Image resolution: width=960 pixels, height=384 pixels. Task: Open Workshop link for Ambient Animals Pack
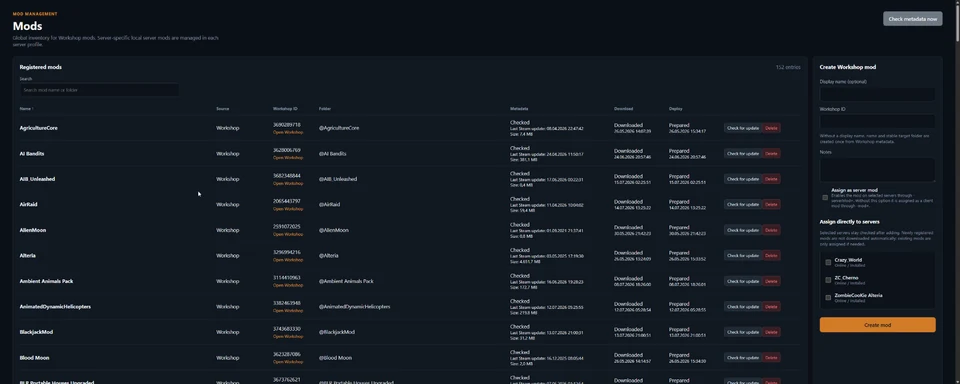click(288, 285)
